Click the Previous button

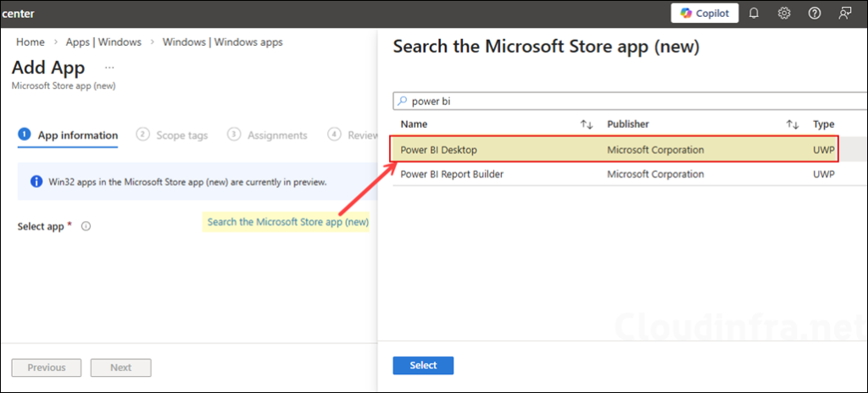pyautogui.click(x=47, y=368)
